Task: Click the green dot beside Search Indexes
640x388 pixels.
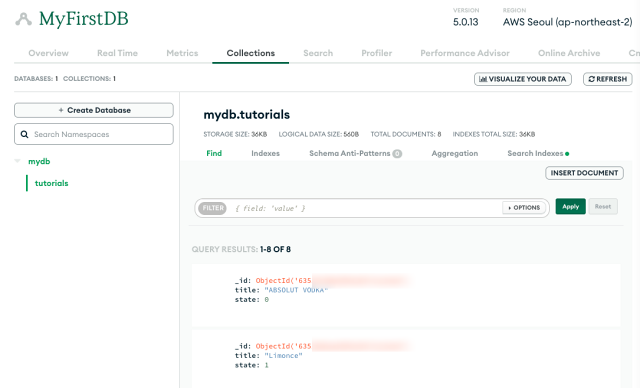Action: point(567,154)
